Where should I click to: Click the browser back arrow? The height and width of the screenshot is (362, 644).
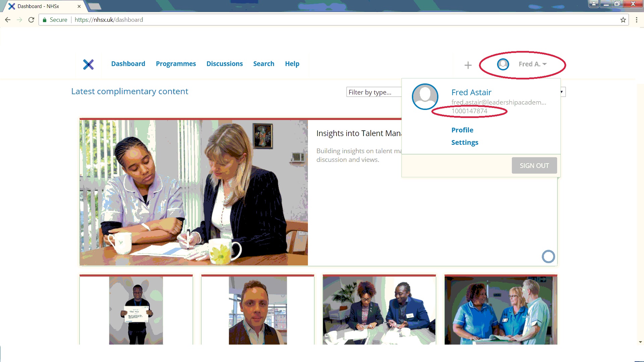pos(8,20)
